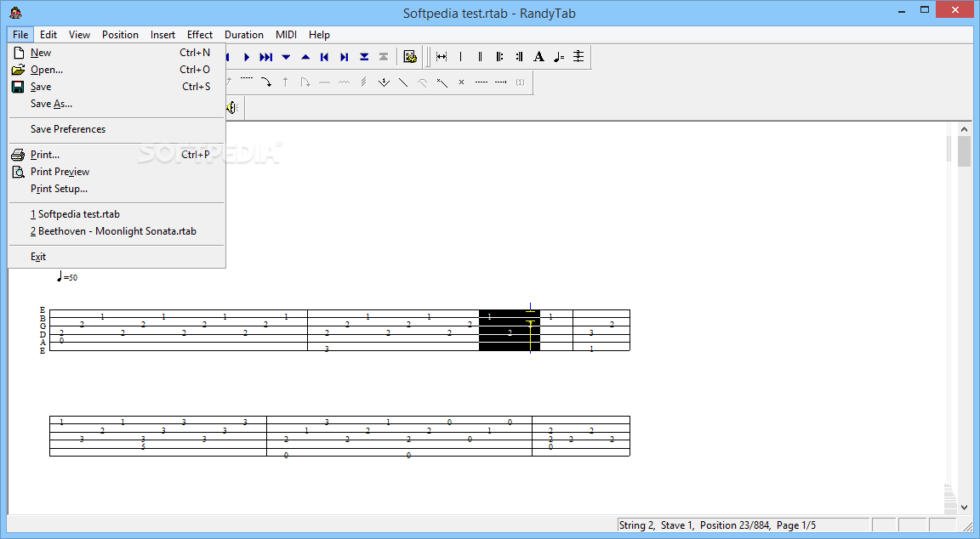Insert tempo marking with note-equals icon
The width and height of the screenshot is (980, 539).
point(559,57)
